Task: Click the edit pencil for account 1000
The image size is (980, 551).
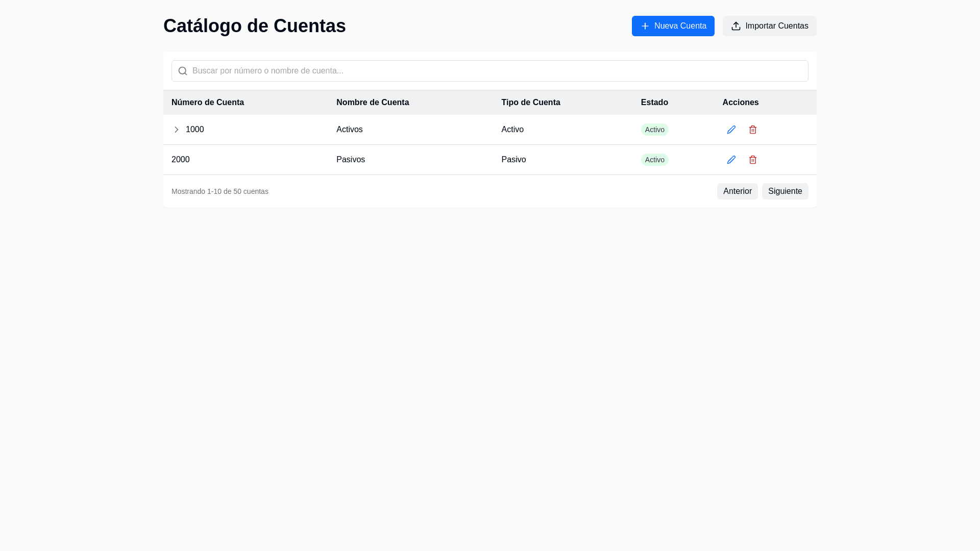Action: [731, 130]
